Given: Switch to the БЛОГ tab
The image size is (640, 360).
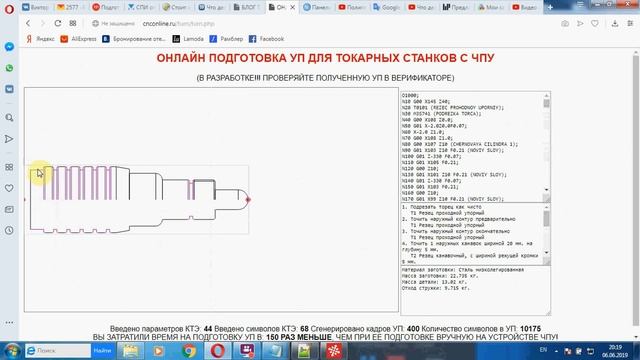Looking at the screenshot, I should pos(247,7).
